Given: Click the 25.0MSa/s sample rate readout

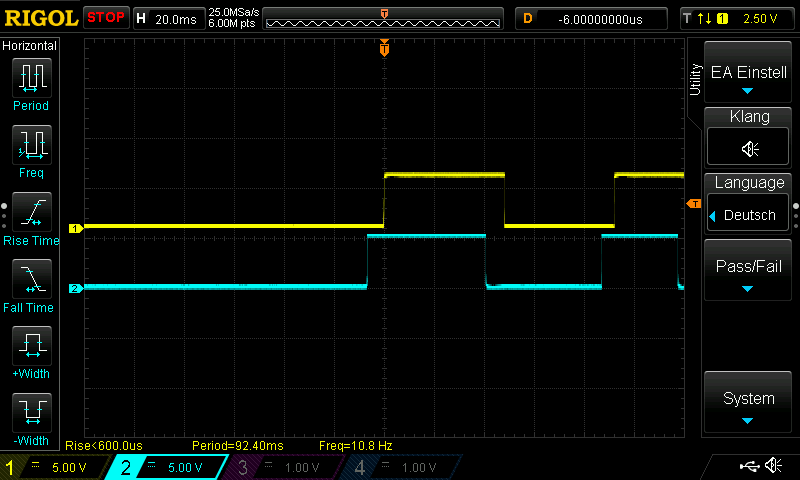Looking at the screenshot, I should click(234, 12).
